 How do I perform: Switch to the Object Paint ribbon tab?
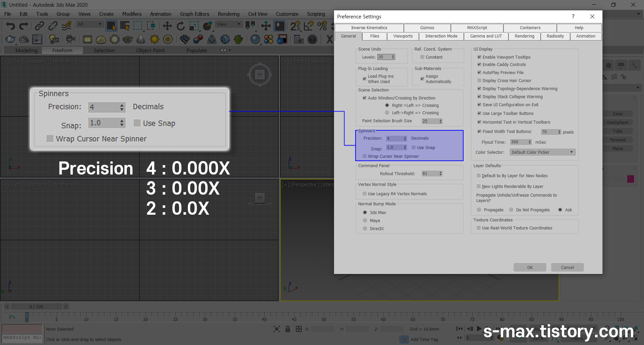(x=150, y=50)
